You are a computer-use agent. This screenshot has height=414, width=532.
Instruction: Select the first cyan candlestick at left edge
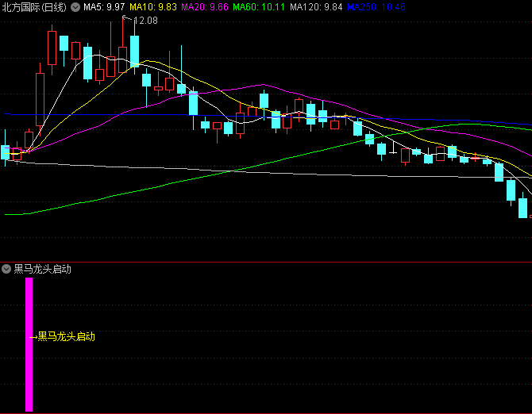(6, 152)
